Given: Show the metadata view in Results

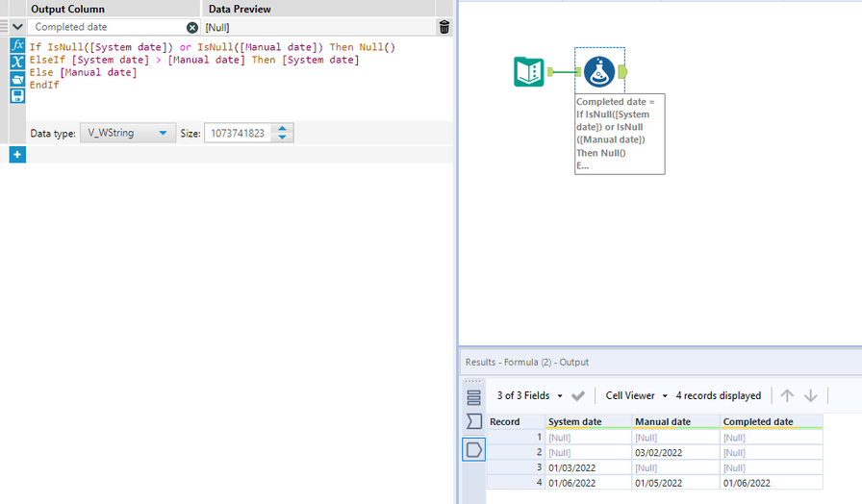Looking at the screenshot, I should coord(473,397).
